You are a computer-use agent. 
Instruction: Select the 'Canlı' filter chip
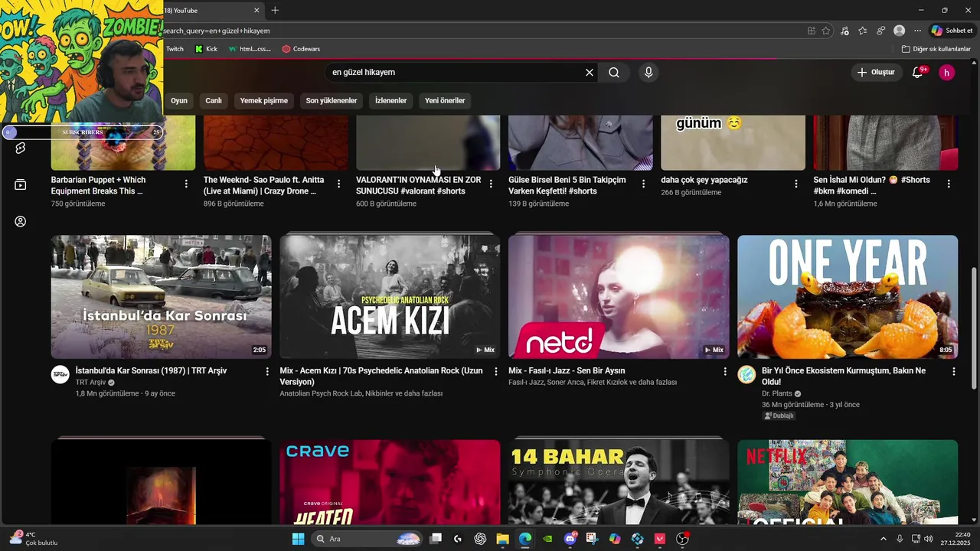pos(214,100)
